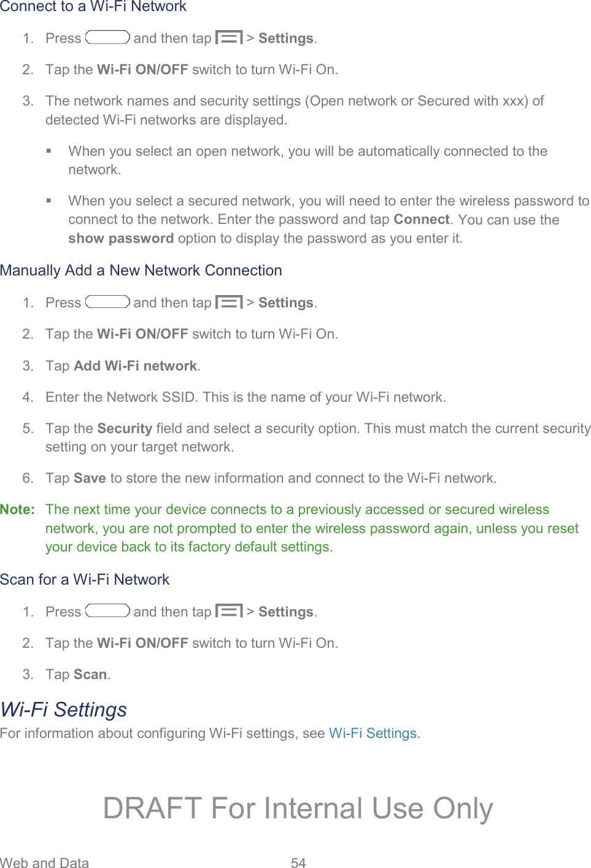591x868 pixels.
Task: Click the bold show password text
Action: (x=121, y=239)
